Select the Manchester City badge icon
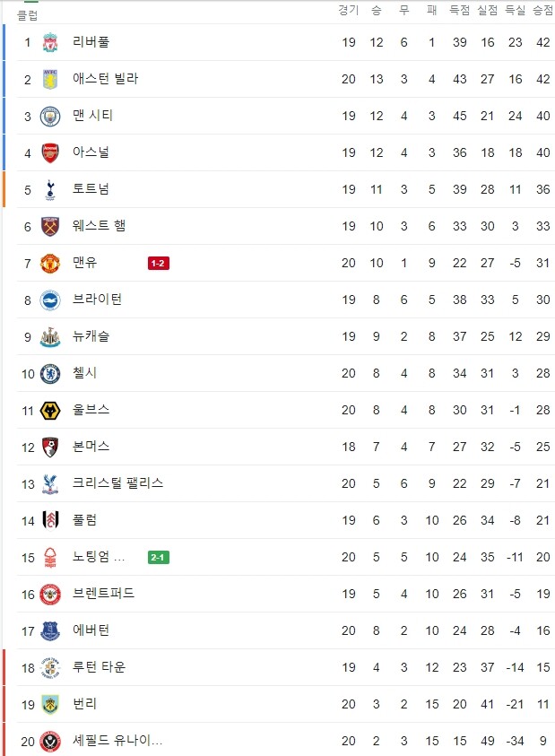Image resolution: width=555 pixels, height=756 pixels. pyautogui.click(x=50, y=117)
